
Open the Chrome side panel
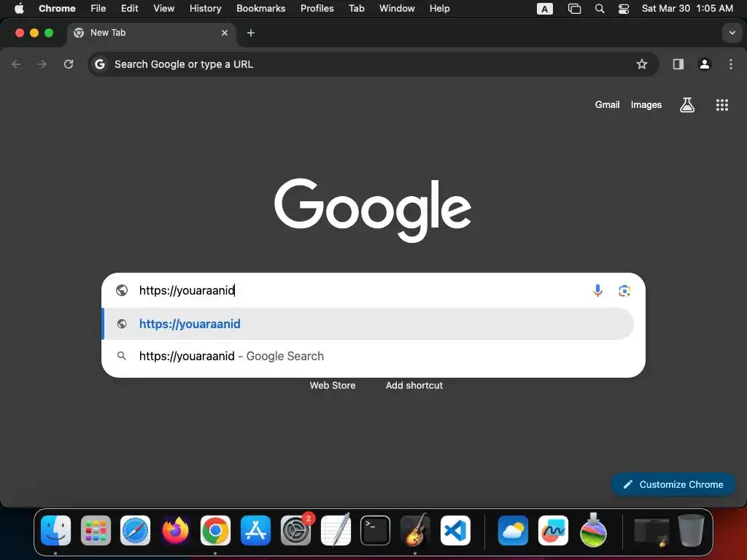678,64
